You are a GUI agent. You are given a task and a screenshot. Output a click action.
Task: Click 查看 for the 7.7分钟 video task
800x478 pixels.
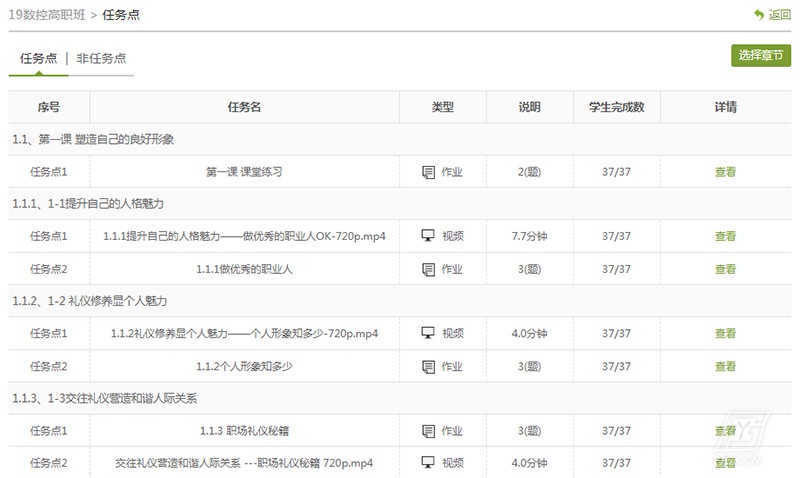[725, 236]
